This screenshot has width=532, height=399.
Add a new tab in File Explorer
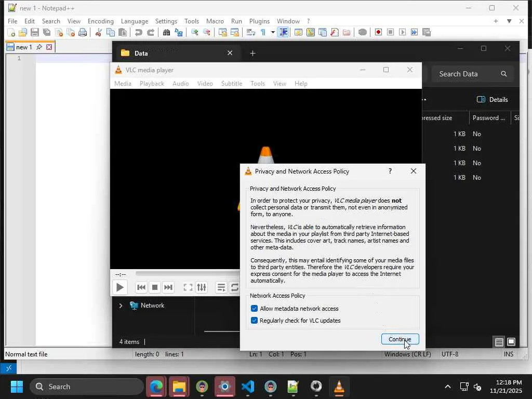click(253, 54)
